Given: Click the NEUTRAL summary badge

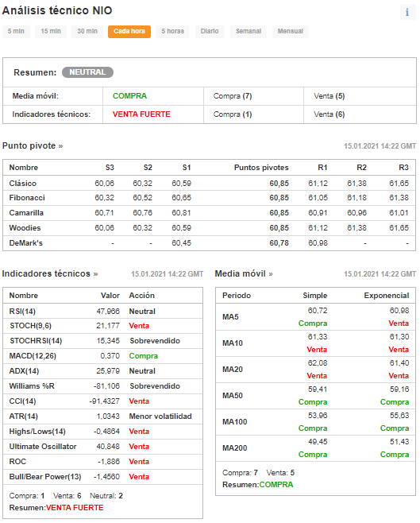Looking at the screenshot, I should 87,72.
